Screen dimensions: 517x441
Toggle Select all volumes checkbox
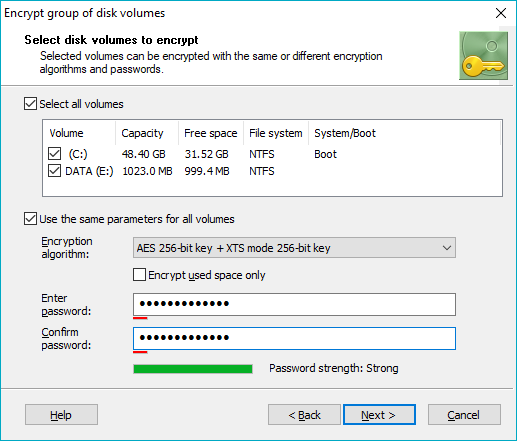pos(30,104)
